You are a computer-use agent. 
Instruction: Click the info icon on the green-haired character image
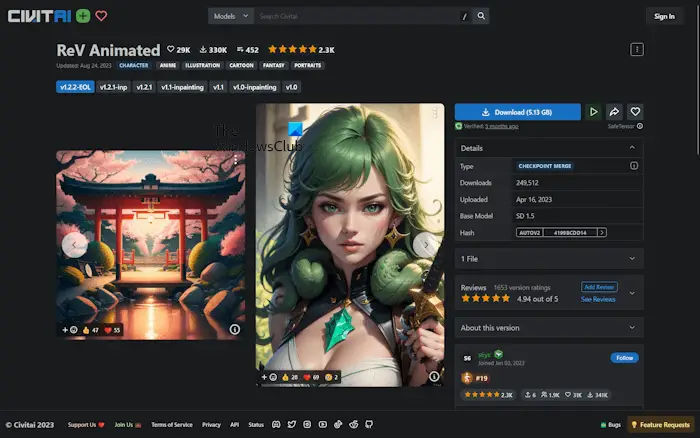pyautogui.click(x=434, y=376)
